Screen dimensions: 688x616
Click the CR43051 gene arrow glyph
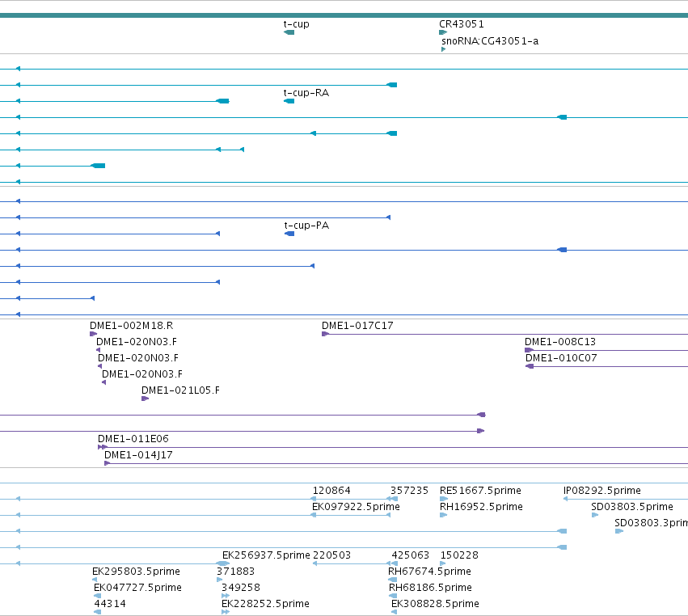443,32
